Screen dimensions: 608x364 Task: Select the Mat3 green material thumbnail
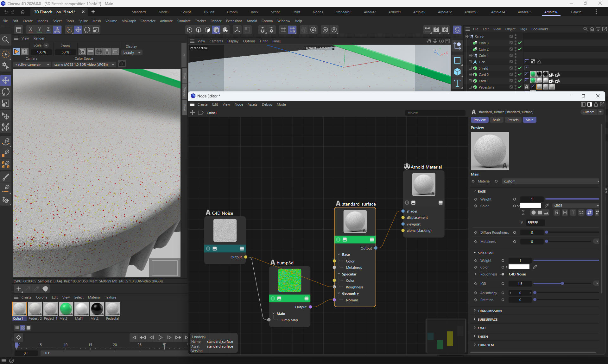(x=66, y=309)
